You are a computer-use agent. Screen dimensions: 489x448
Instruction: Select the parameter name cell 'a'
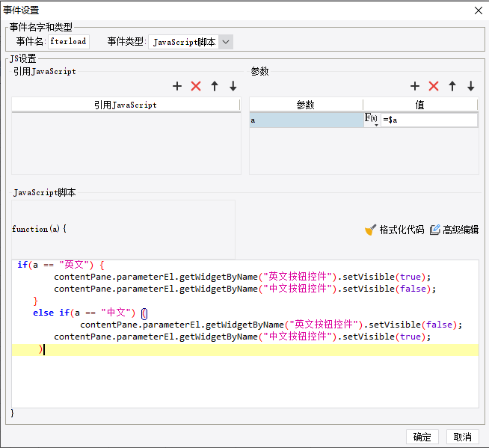click(306, 120)
